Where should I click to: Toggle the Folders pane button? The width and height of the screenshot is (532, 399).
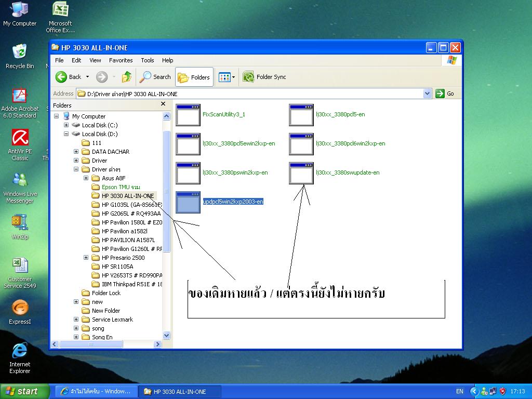[194, 77]
